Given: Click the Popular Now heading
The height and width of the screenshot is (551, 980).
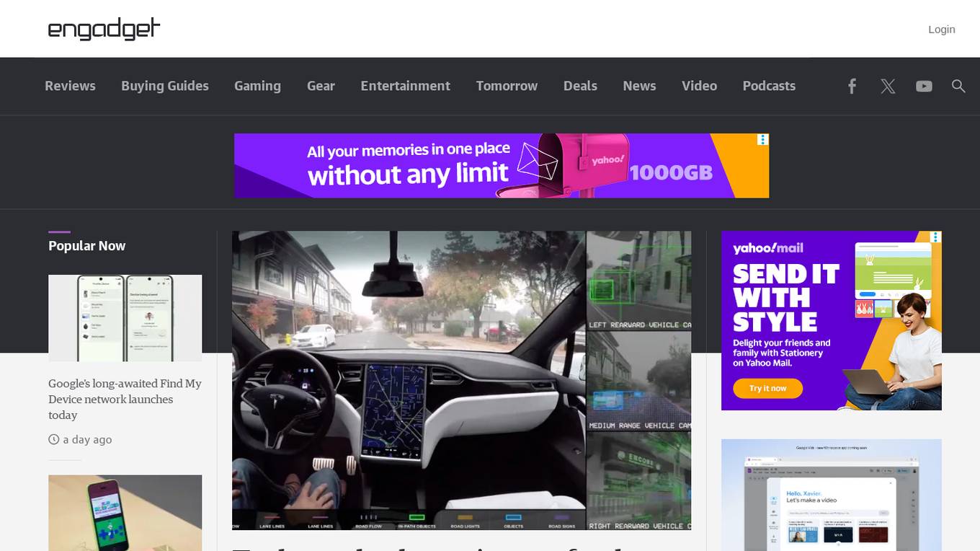Looking at the screenshot, I should pyautogui.click(x=86, y=246).
